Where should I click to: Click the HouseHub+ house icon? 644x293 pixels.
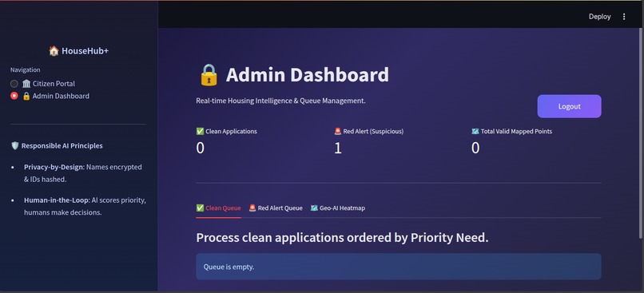tap(54, 51)
